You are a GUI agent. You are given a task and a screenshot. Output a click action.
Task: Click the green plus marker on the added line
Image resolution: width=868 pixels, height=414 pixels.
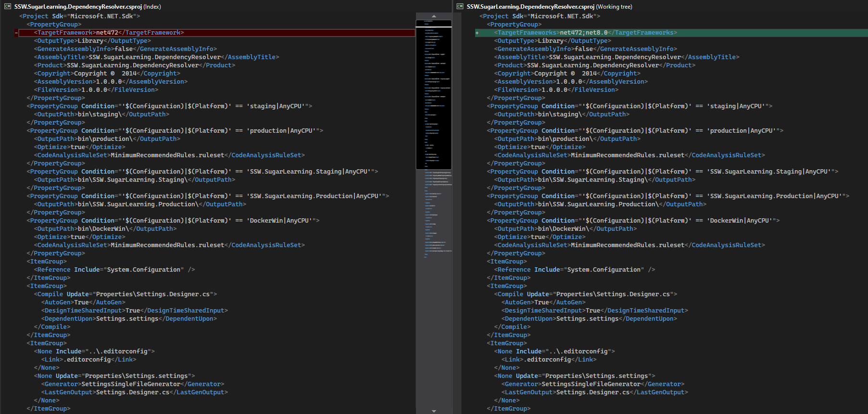(477, 33)
